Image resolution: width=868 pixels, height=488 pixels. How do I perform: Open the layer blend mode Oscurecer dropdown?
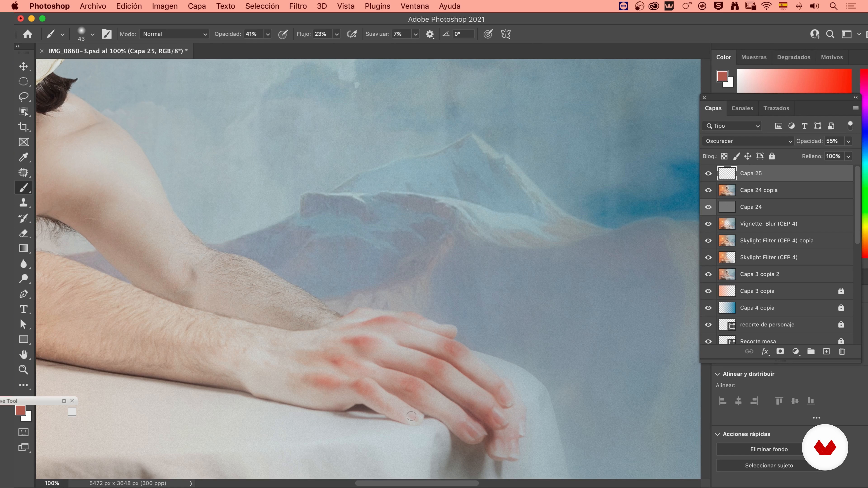pyautogui.click(x=748, y=141)
